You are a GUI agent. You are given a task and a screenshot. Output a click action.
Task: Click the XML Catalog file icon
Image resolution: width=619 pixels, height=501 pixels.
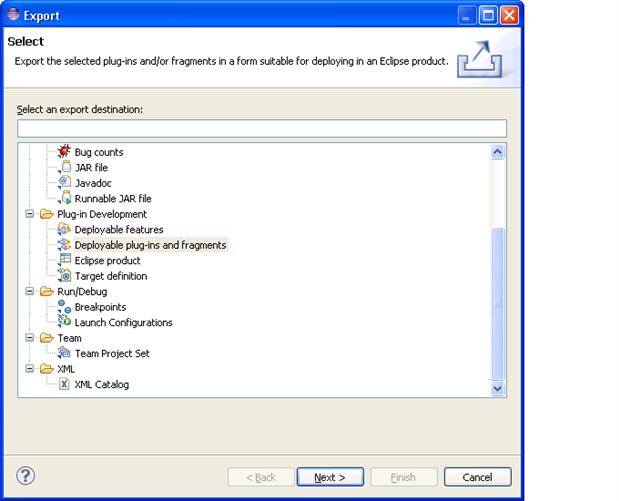[64, 384]
